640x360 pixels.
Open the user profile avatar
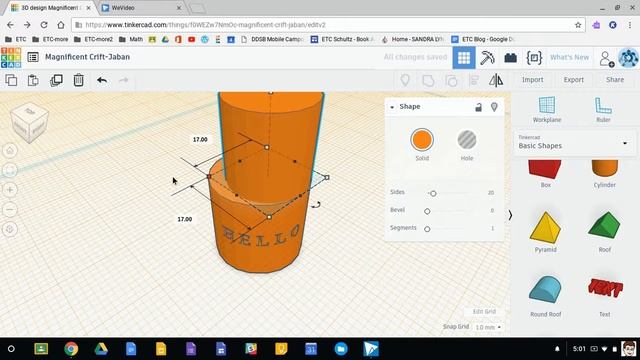pos(628,58)
